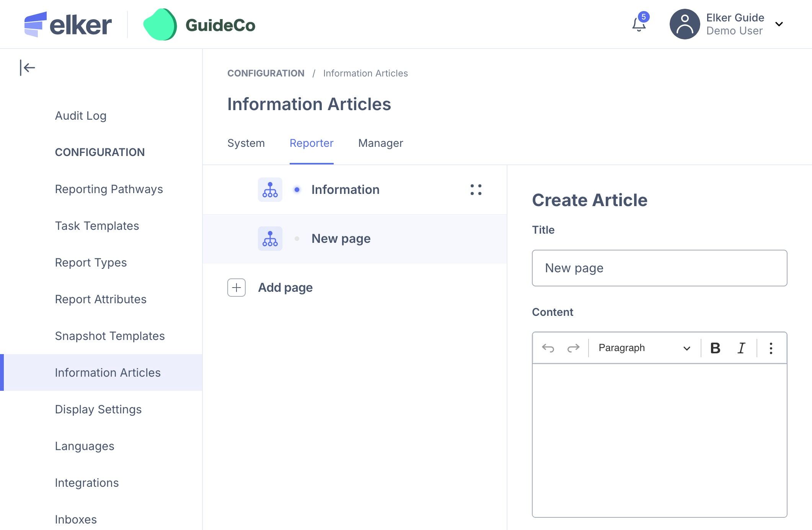Click the Information page hierarchy icon

(x=270, y=190)
